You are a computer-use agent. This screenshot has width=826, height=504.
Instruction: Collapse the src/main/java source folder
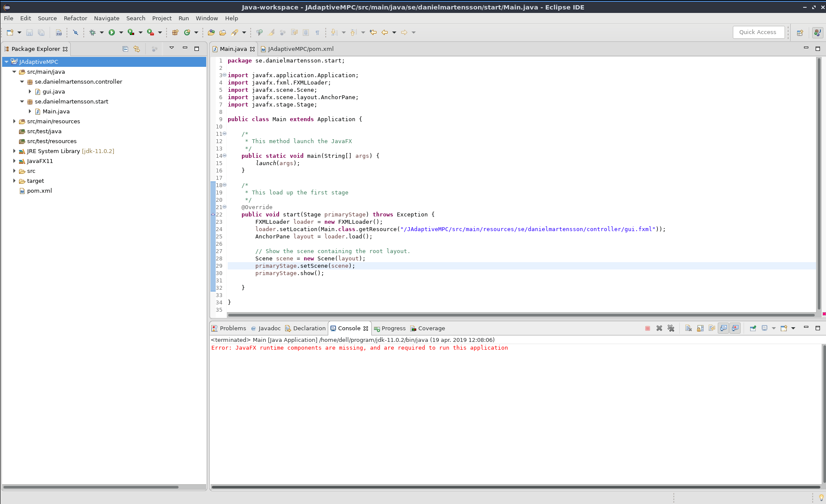pos(14,72)
